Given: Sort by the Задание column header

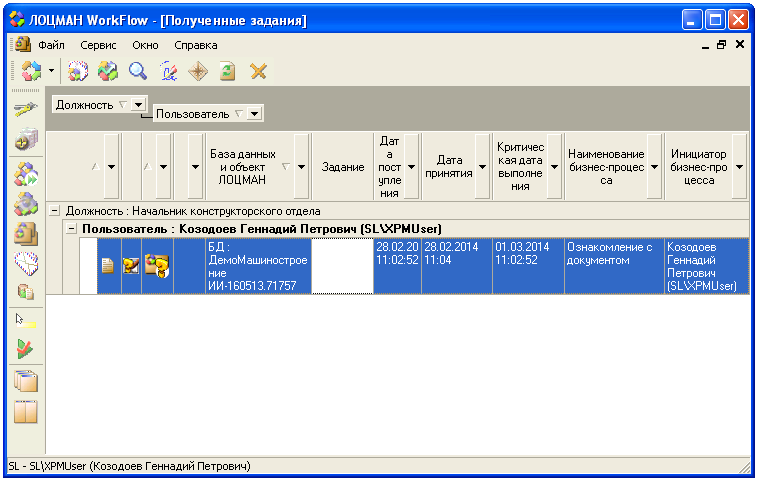Looking at the screenshot, I should pyautogui.click(x=343, y=167).
